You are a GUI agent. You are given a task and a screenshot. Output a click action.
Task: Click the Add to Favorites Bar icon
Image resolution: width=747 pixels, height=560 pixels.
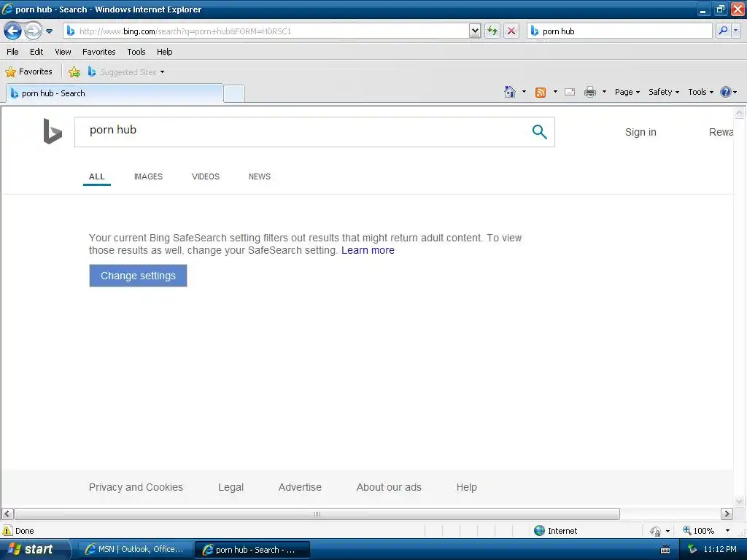tap(74, 72)
